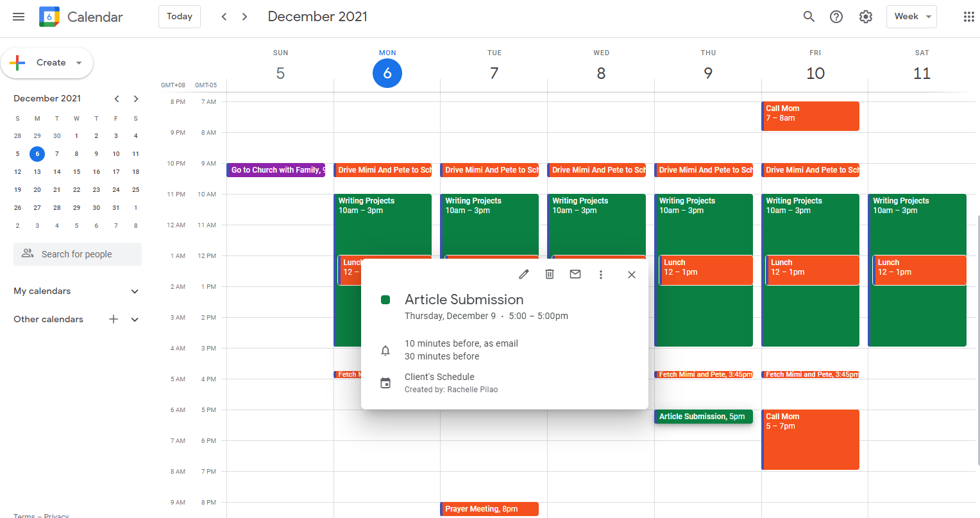Screen dimensions: 980x518
Task: Open Go to Church with Family event
Action: (276, 170)
